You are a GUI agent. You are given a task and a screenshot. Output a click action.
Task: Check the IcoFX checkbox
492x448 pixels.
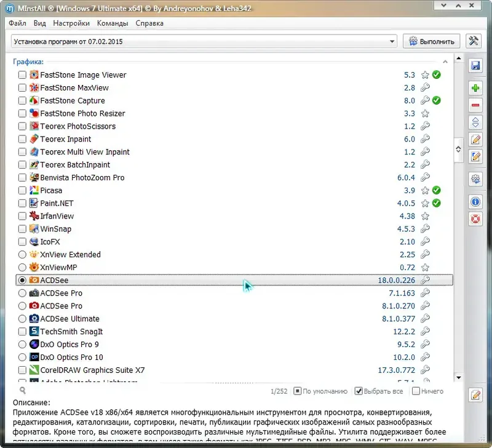[22, 242]
